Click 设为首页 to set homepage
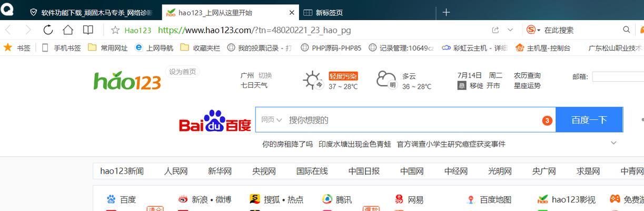 (182, 72)
